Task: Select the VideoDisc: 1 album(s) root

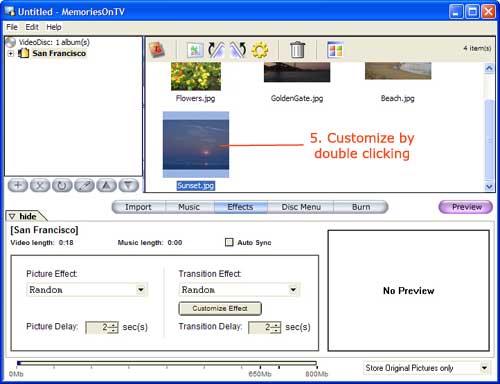Action: point(54,42)
